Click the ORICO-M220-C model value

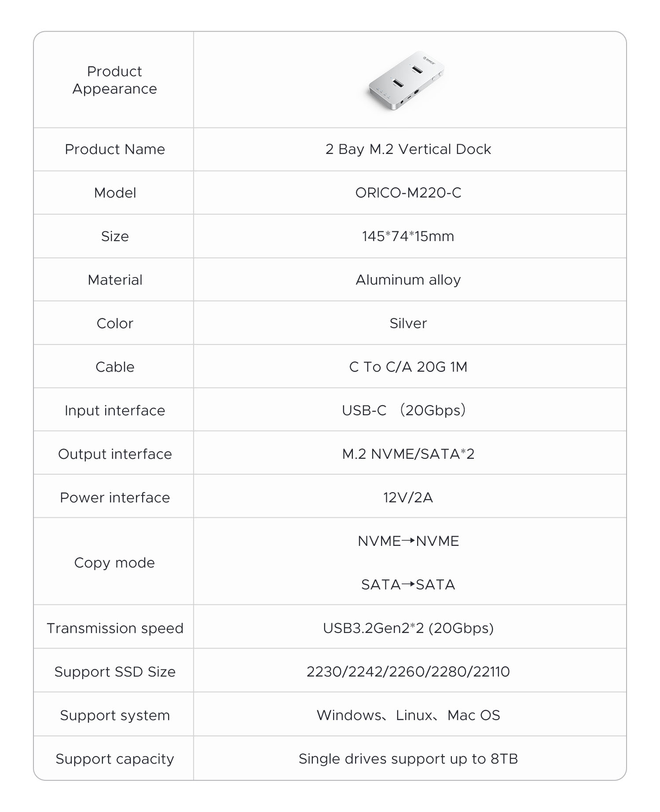[x=408, y=193]
